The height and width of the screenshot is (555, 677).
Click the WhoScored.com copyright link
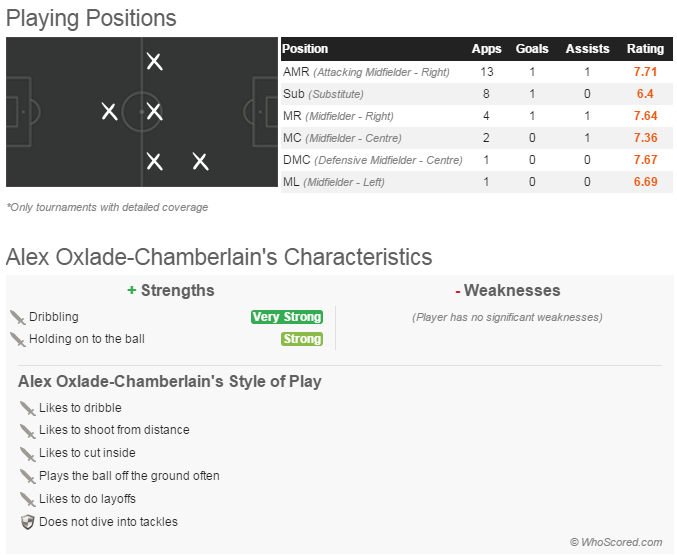616,542
